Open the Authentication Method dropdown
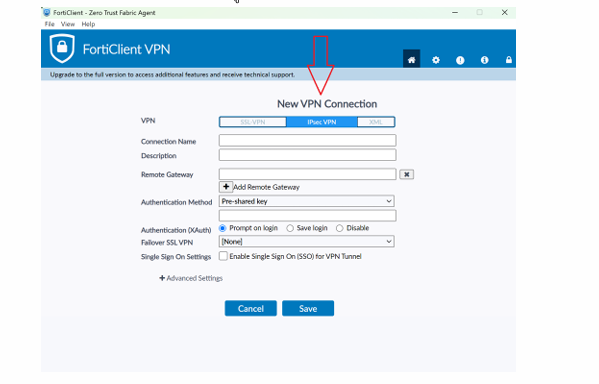 (x=307, y=201)
